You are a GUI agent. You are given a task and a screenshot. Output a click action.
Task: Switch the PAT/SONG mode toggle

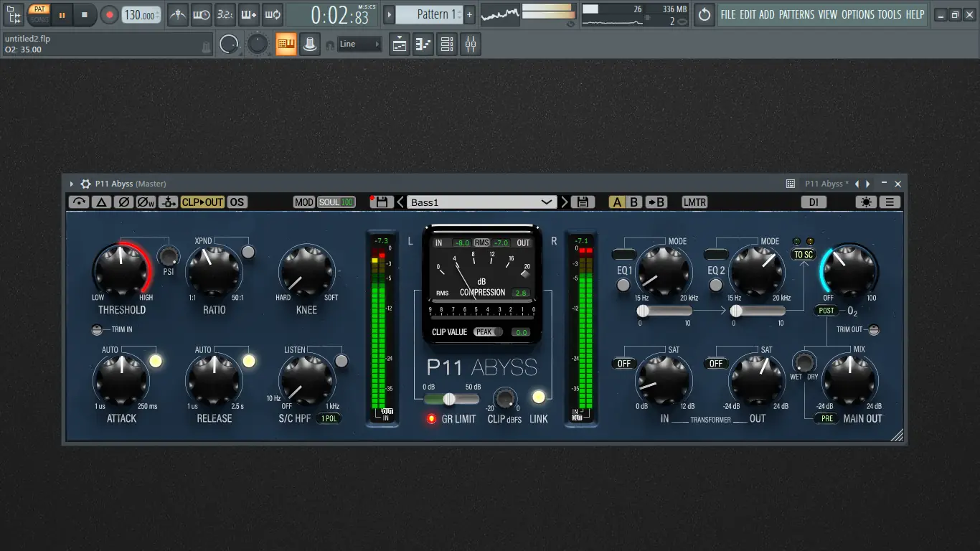coord(39,14)
